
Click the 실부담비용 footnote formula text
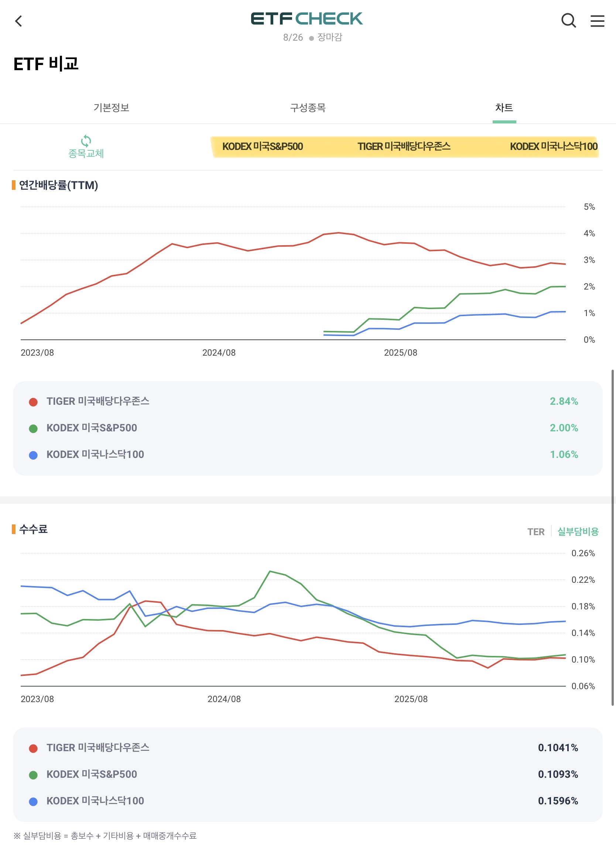coord(105,836)
